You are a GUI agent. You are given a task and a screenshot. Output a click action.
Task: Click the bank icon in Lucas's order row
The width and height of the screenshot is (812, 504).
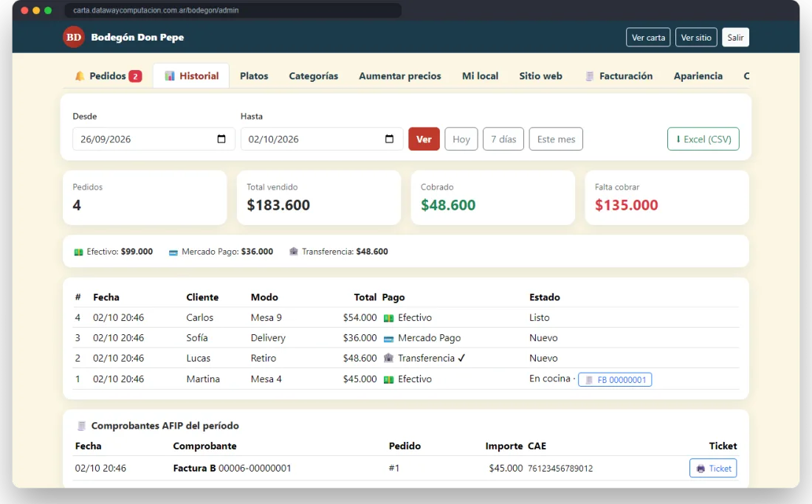click(388, 358)
